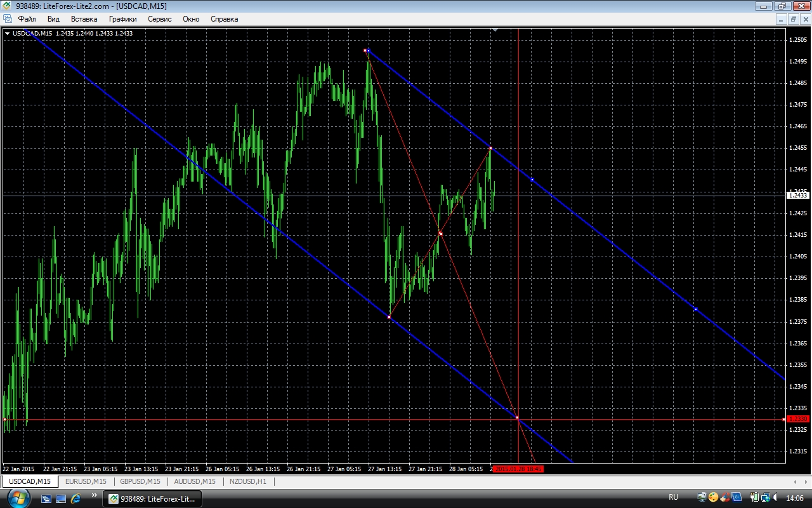Viewport: 812px width, 508px height.
Task: Click the LiteForex app icon in title bar
Action: [8, 6]
